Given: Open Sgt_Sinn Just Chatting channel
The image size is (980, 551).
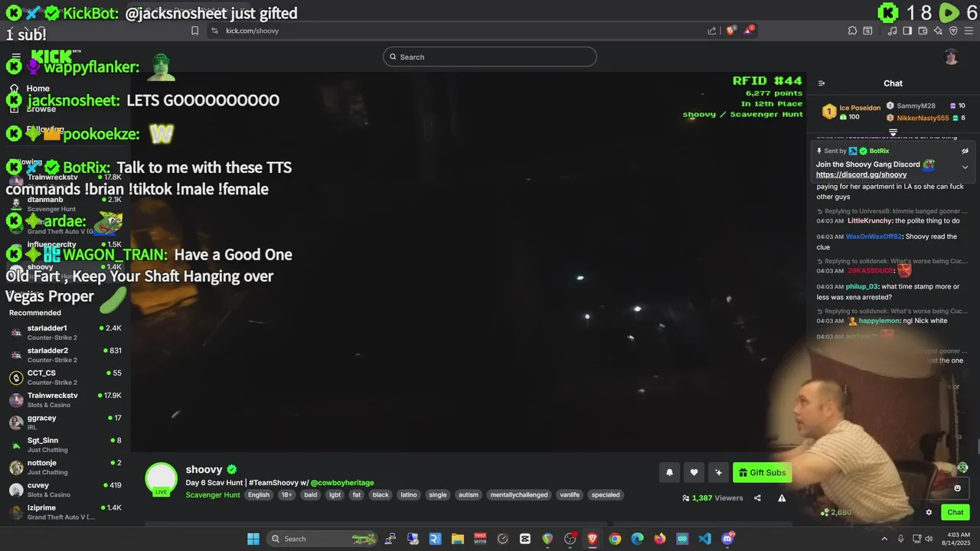Looking at the screenshot, I should pos(65,444).
